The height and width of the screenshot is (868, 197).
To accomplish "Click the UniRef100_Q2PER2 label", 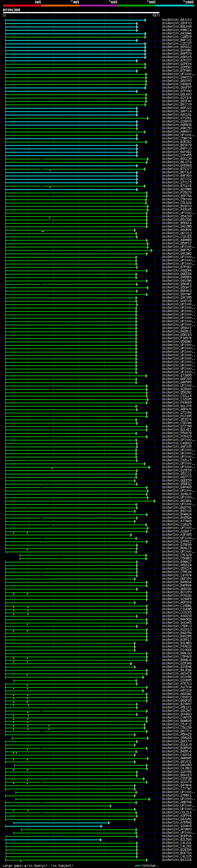I will coord(177,67).
